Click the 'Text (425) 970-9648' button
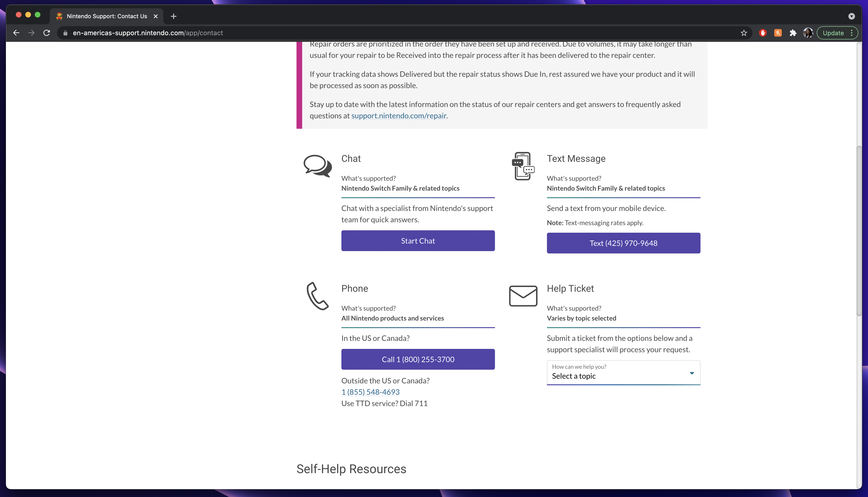Screen dimensions: 868x497 click(x=623, y=243)
